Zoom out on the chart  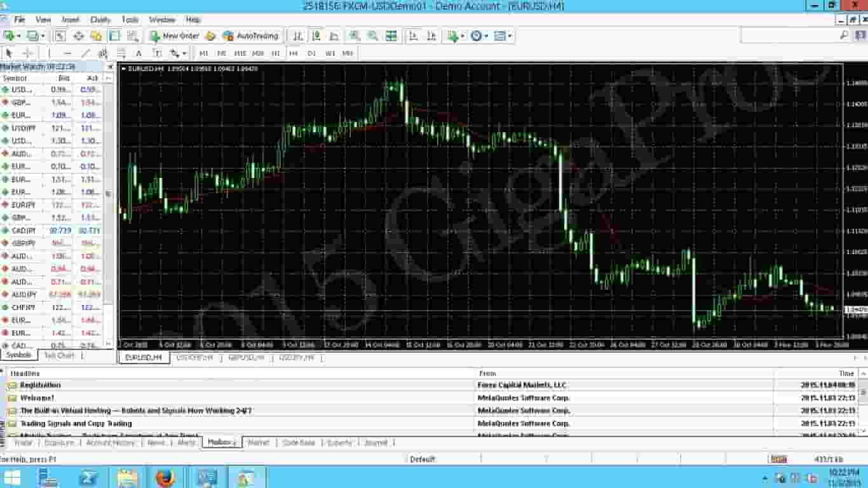pos(373,36)
